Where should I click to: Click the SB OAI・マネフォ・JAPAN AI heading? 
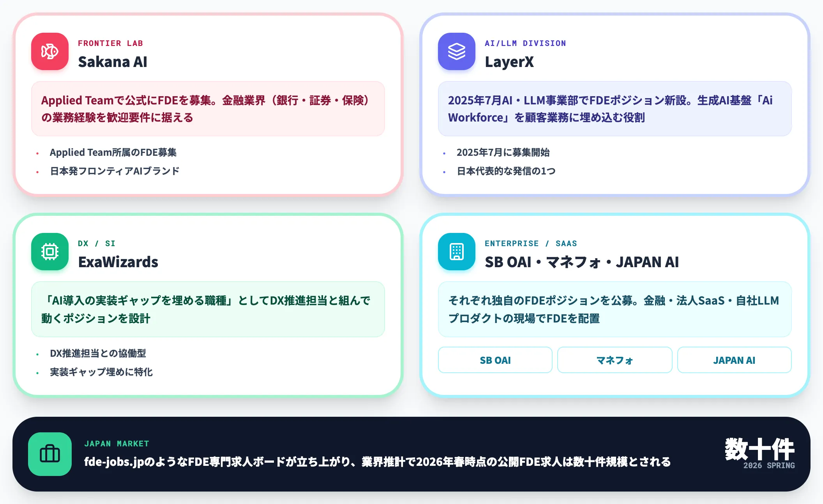[x=582, y=262]
